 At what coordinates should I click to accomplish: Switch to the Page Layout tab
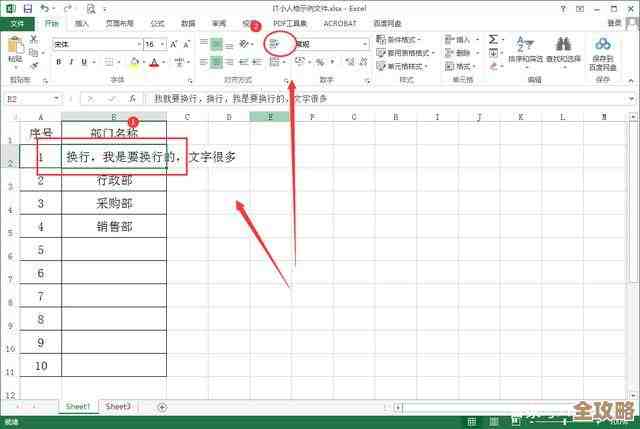pyautogui.click(x=119, y=23)
